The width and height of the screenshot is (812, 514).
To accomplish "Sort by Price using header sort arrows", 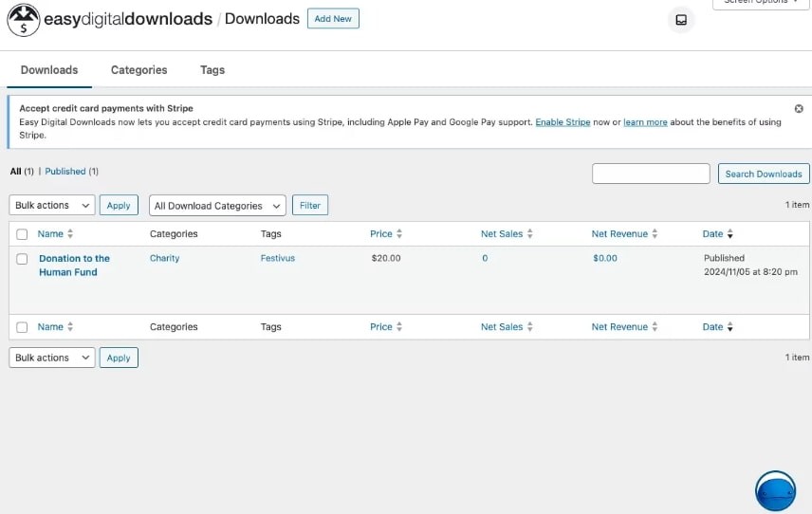I will coord(399,234).
